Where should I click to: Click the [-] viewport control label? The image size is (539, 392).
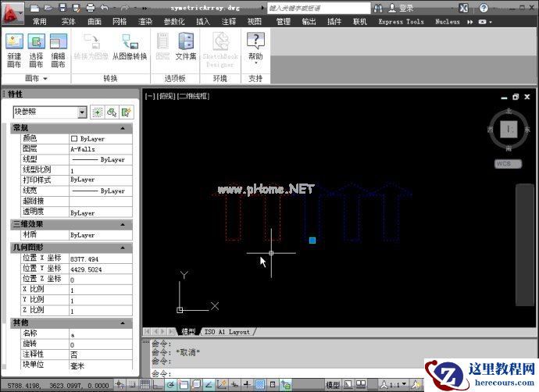pyautogui.click(x=150, y=96)
